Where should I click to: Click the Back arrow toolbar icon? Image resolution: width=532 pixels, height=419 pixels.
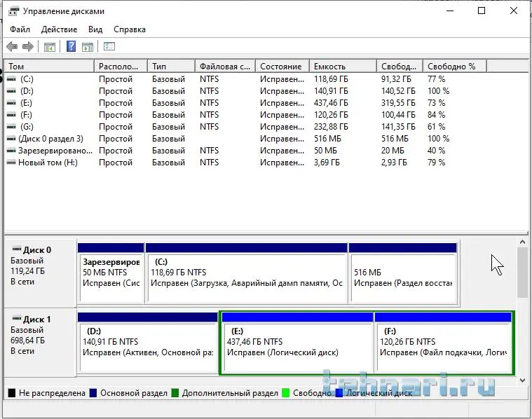click(x=12, y=46)
